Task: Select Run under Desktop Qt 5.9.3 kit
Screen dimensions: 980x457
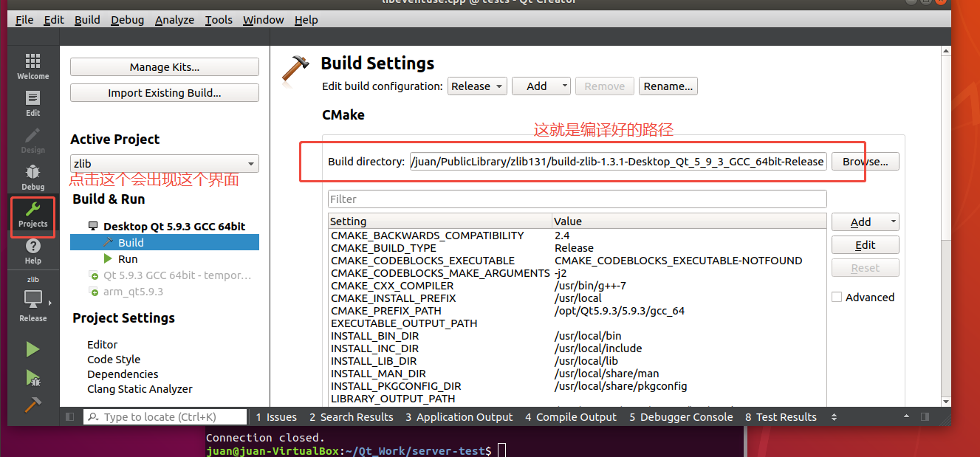Action: click(x=128, y=259)
